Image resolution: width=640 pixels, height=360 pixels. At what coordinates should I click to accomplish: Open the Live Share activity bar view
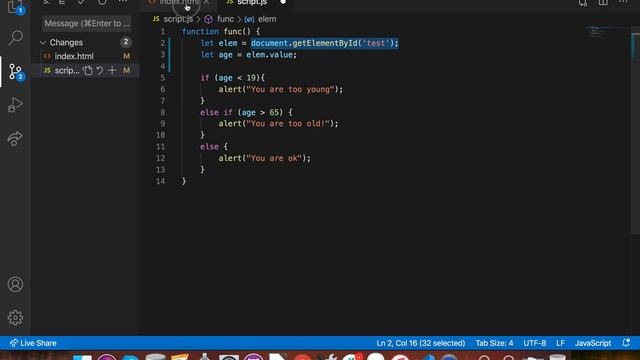pos(15,138)
